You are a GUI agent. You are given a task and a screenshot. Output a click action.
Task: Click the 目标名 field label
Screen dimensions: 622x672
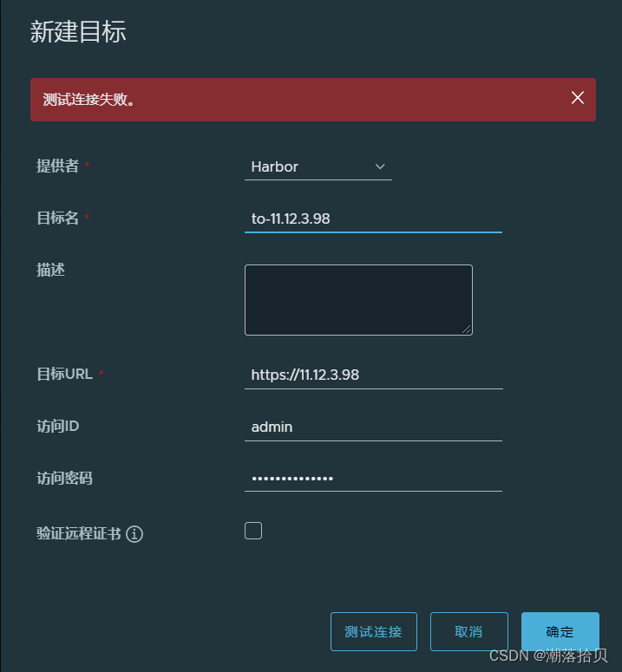[x=58, y=219]
